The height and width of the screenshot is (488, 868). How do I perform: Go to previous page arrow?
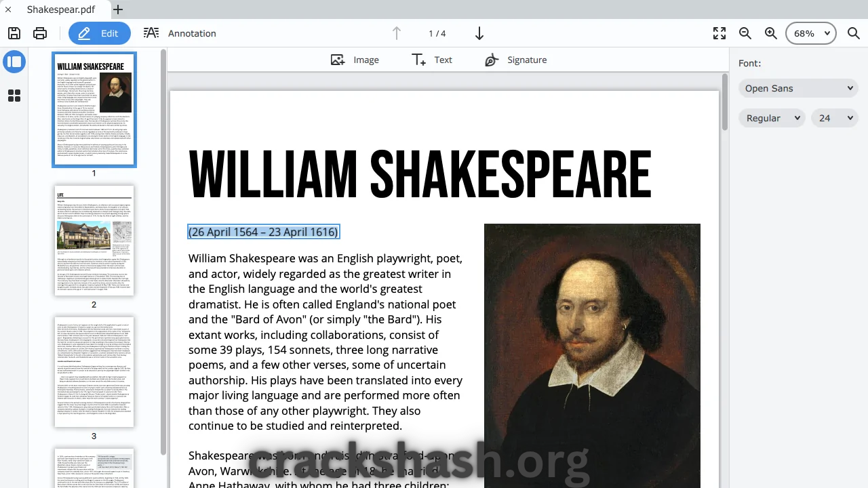pyautogui.click(x=397, y=33)
